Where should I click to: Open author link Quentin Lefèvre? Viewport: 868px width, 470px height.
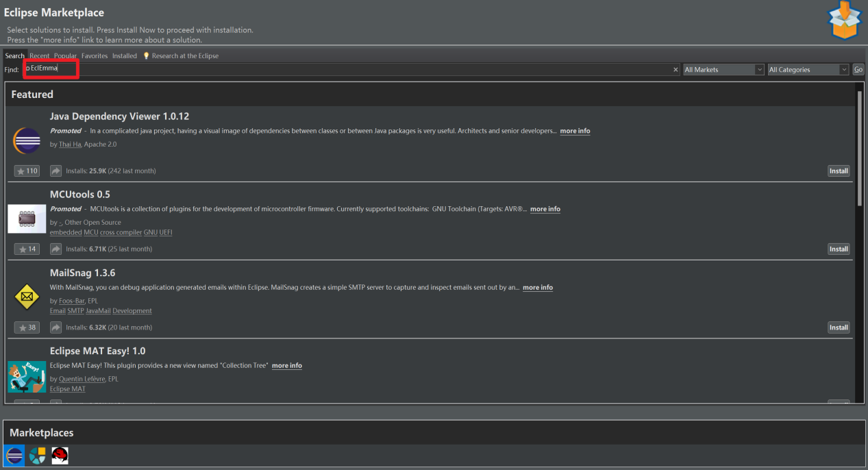coord(82,379)
